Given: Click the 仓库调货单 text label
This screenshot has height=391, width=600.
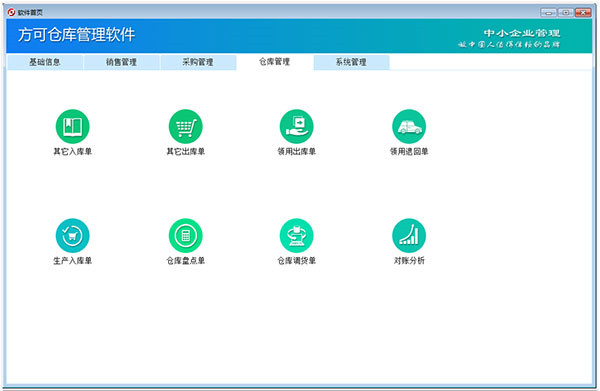Looking at the screenshot, I should 297,261.
